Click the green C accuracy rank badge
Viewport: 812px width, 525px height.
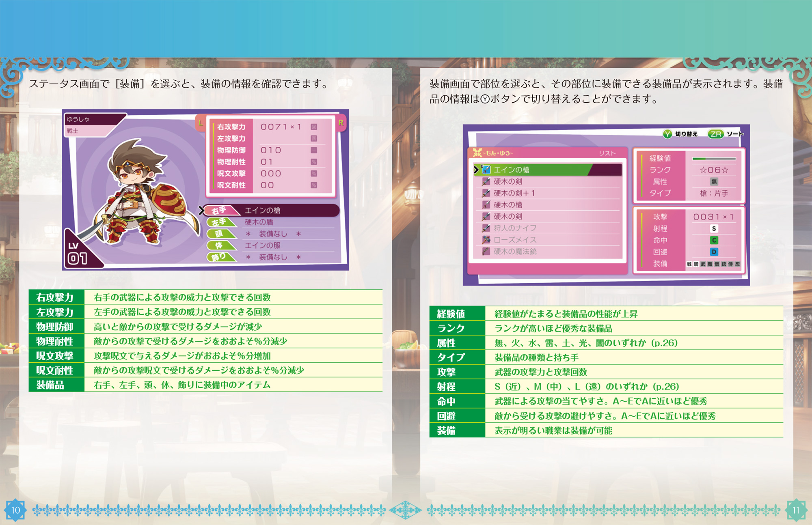(x=714, y=240)
